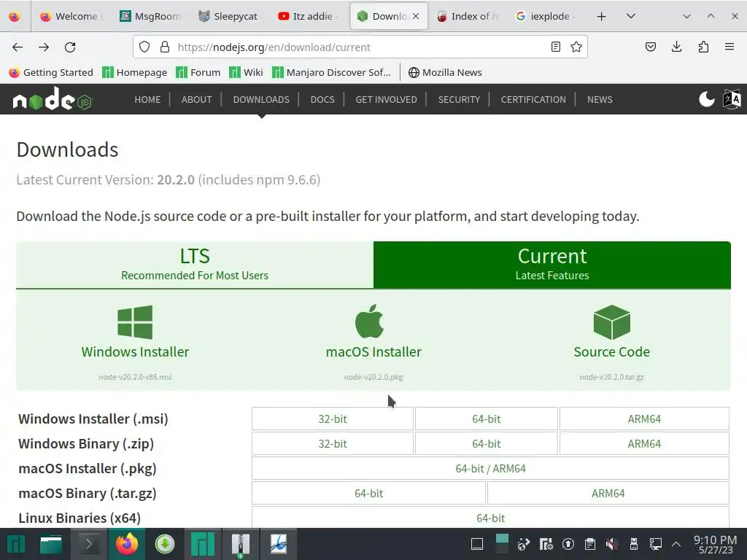
Task: Click the Source Code cube icon
Action: point(612,322)
